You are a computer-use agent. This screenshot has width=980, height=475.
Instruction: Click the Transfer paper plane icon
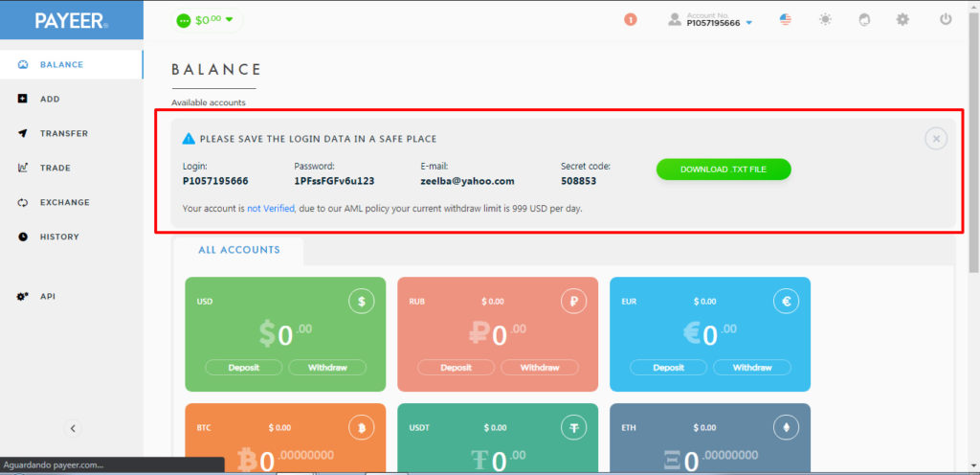click(23, 133)
